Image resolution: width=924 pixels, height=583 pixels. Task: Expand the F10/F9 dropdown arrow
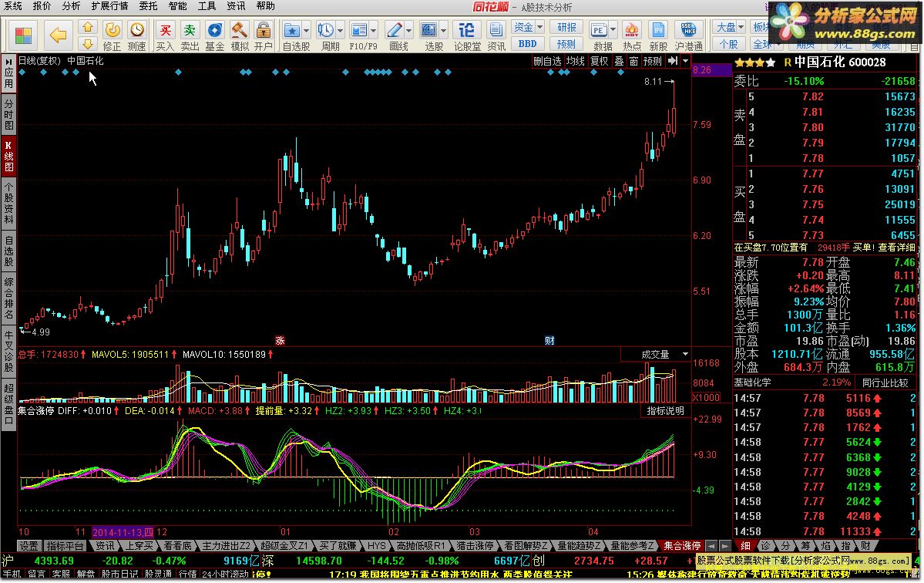click(373, 30)
